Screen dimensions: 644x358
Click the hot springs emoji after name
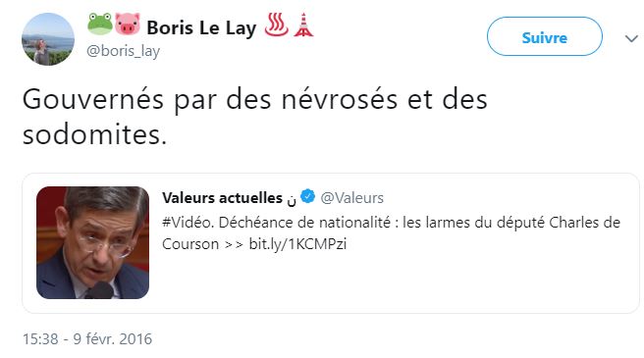[x=276, y=26]
